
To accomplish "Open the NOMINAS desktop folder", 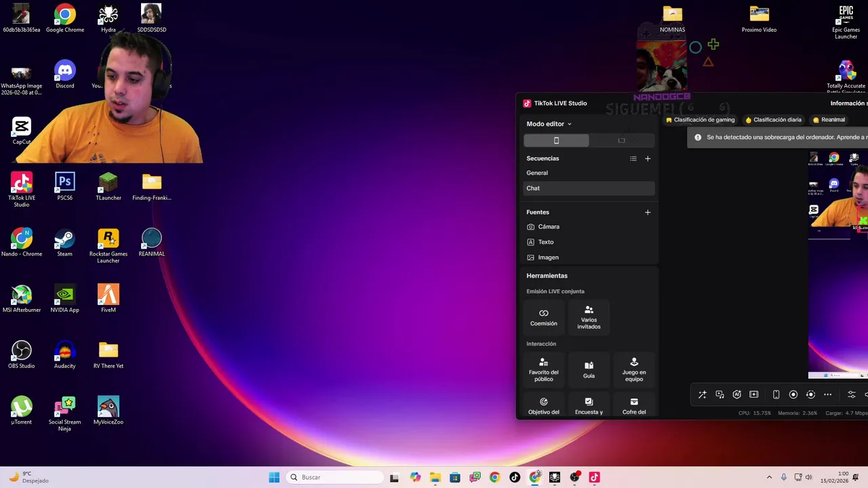I will (673, 19).
